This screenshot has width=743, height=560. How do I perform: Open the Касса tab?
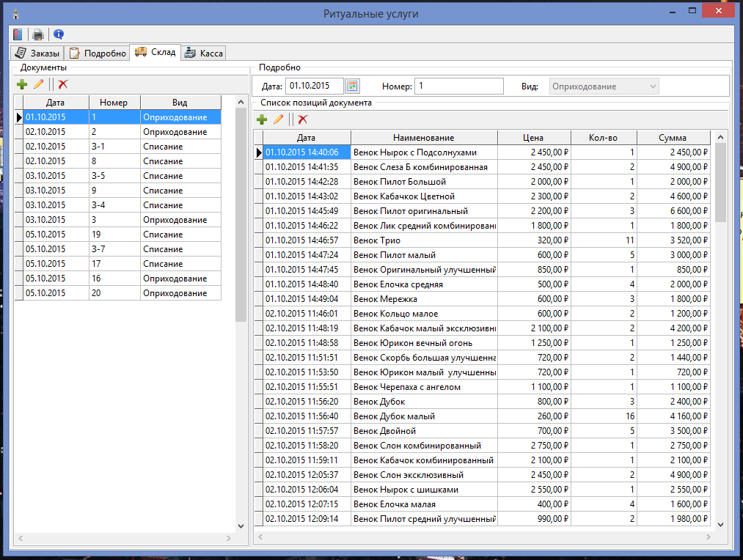tap(203, 53)
